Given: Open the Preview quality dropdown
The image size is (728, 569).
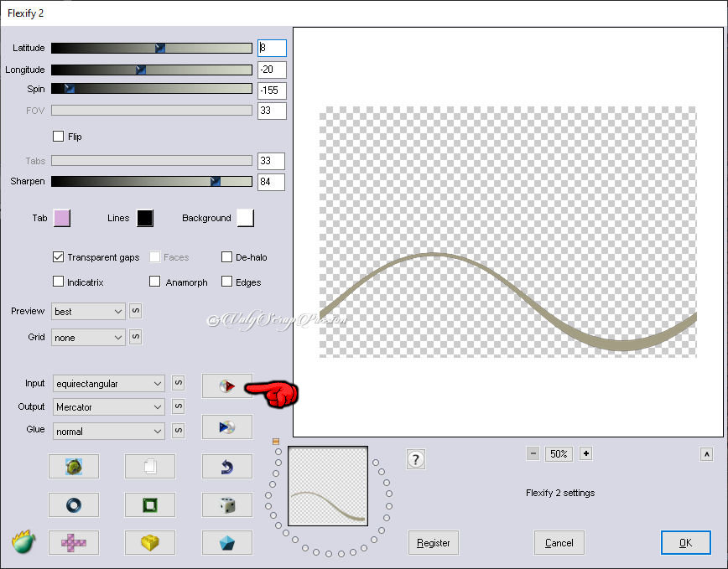Looking at the screenshot, I should click(x=88, y=312).
